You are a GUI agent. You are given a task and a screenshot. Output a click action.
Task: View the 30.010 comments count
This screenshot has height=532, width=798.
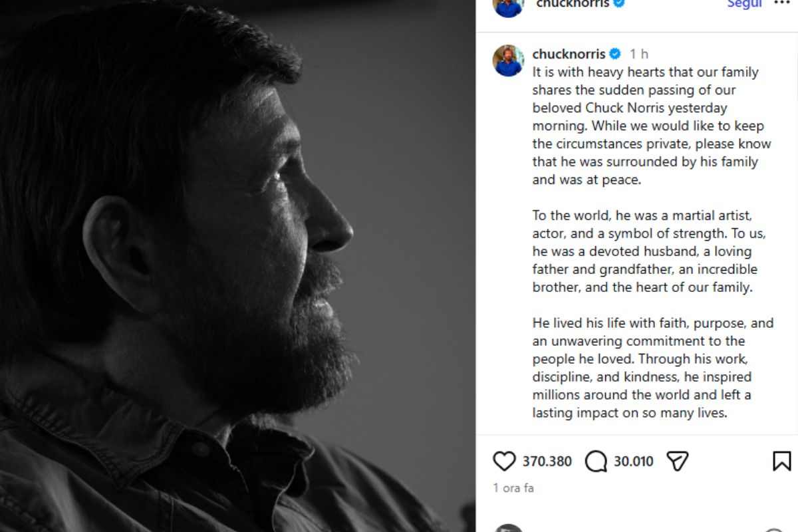pyautogui.click(x=633, y=462)
